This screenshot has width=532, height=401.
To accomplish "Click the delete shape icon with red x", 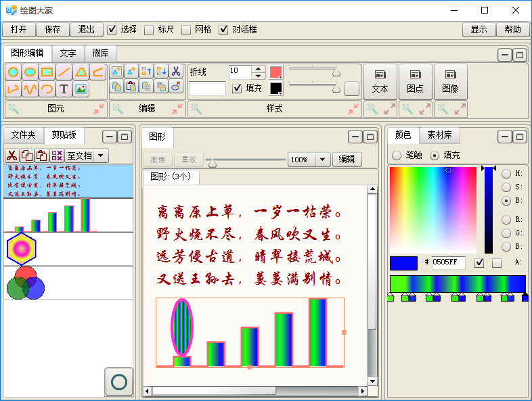I will click(176, 87).
